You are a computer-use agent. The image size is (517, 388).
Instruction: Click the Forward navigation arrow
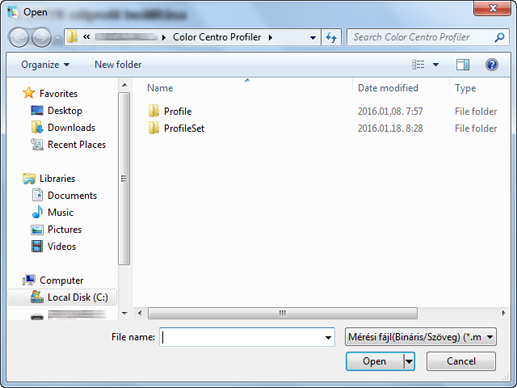tap(41, 37)
